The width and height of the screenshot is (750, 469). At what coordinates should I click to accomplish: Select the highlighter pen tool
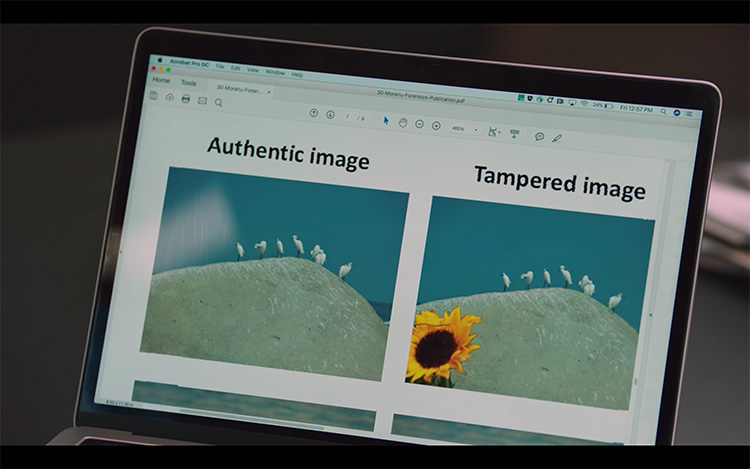click(557, 138)
